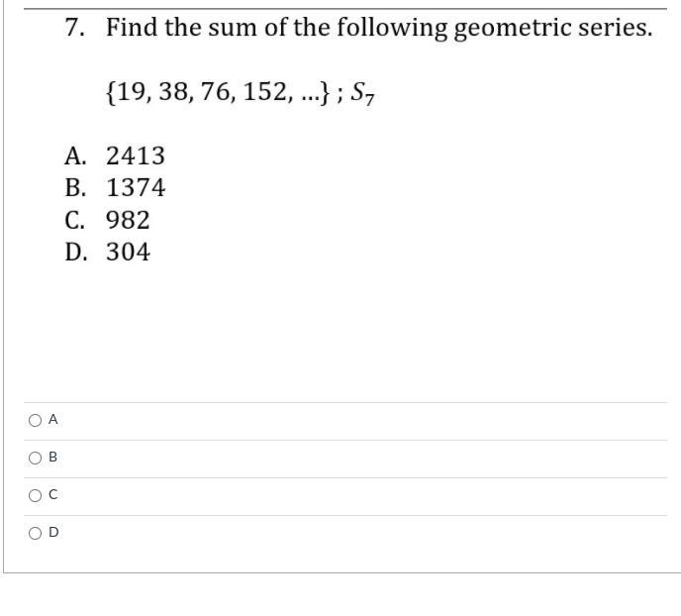Screen dimensions: 681x616
Task: Select radio button for option B
Action: pyautogui.click(x=35, y=458)
